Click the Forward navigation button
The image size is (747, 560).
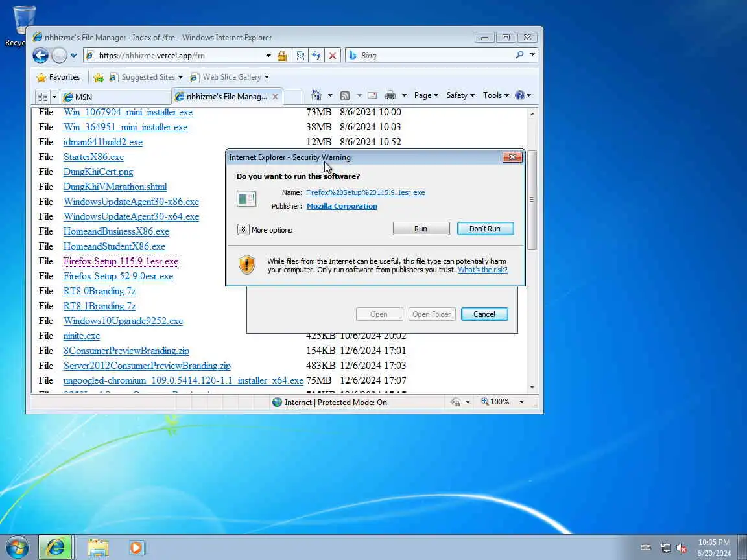tap(59, 56)
